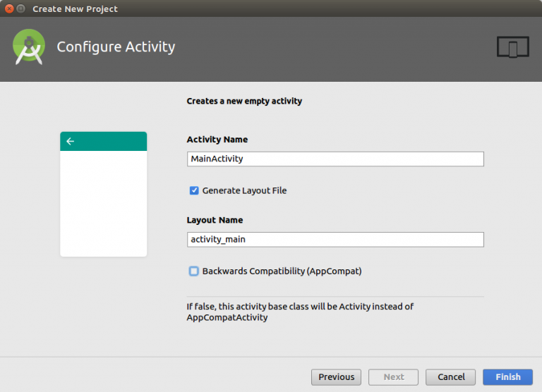Click the phone and tablet form-factor icon
542x392 pixels.
513,47
